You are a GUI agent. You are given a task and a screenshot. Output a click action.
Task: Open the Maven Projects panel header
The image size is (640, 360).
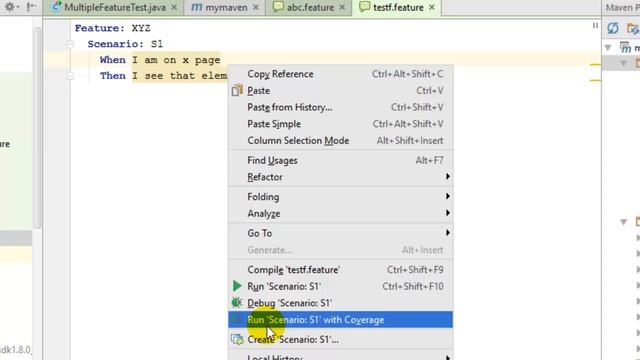pos(622,7)
